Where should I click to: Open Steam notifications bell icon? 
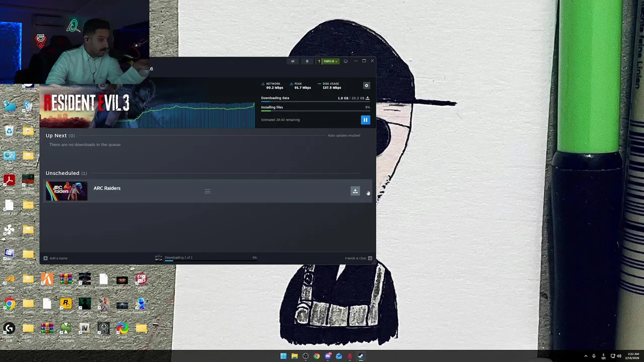click(307, 61)
